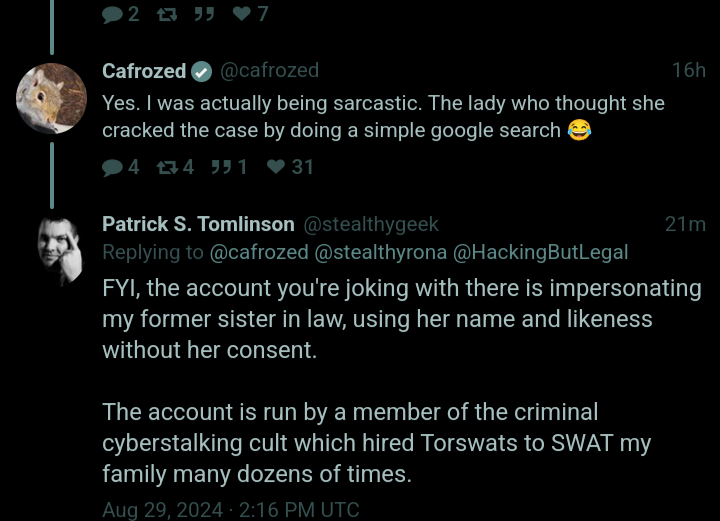The height and width of the screenshot is (521, 720).
Task: Open Patrick S. Tomlinson's profile name
Action: click(198, 224)
